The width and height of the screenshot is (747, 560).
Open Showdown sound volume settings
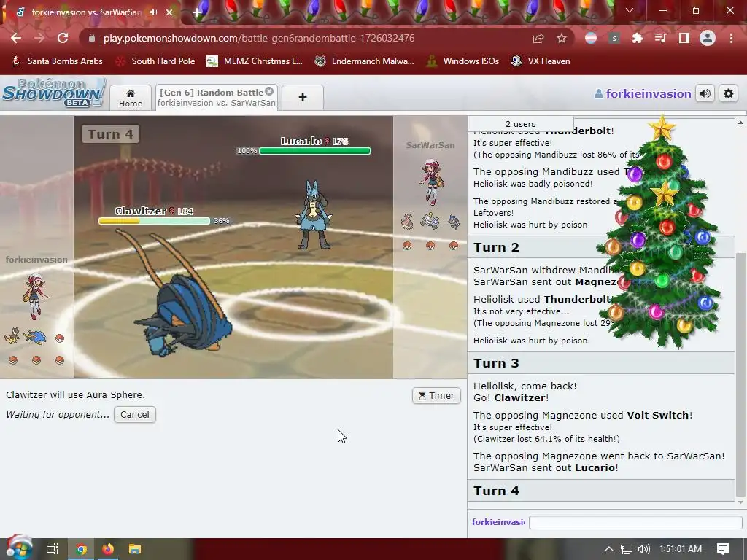[705, 94]
